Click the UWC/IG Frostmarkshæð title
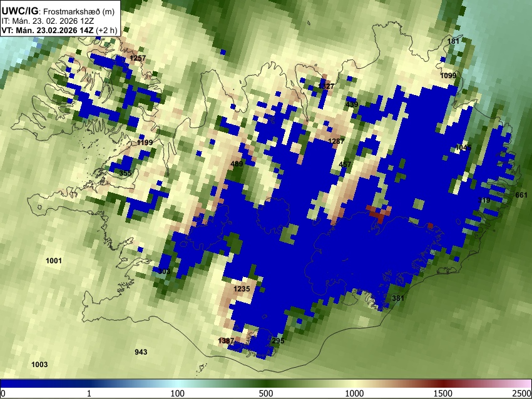 (x=58, y=11)
